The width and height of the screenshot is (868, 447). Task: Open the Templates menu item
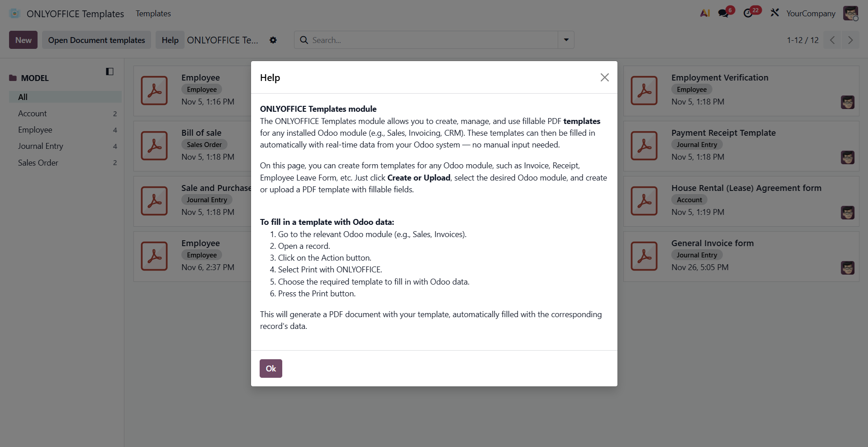[153, 14]
